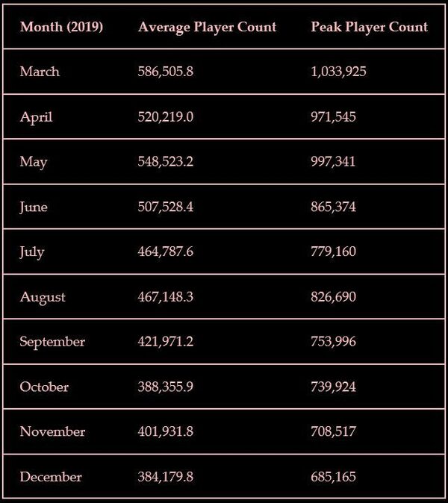Click the "Month (2019)" column header
This screenshot has height=503, width=448.
[61, 27]
